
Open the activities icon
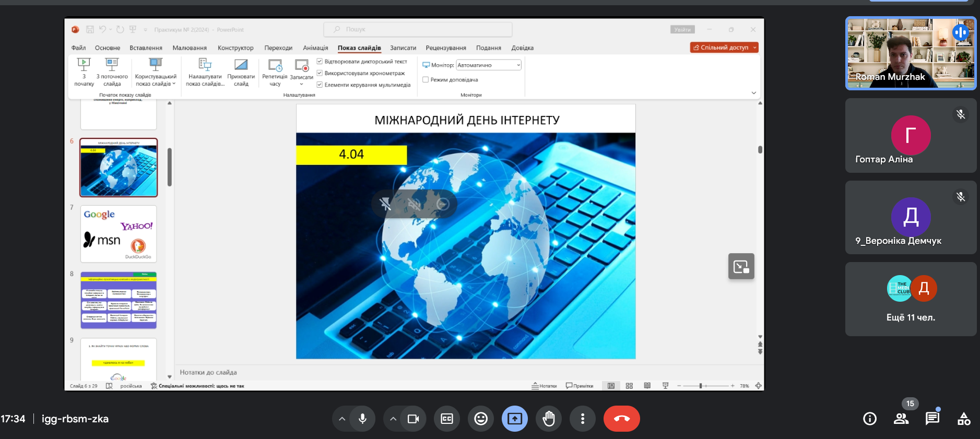[x=963, y=419]
